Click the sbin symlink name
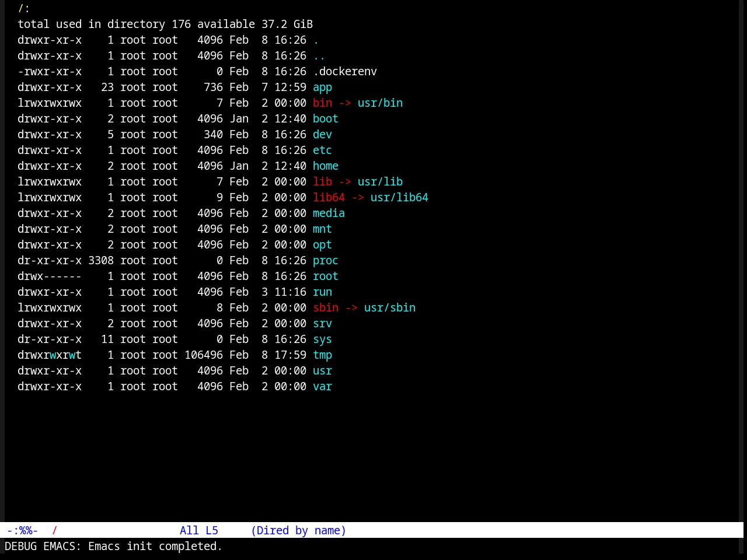The image size is (747, 560). click(326, 308)
